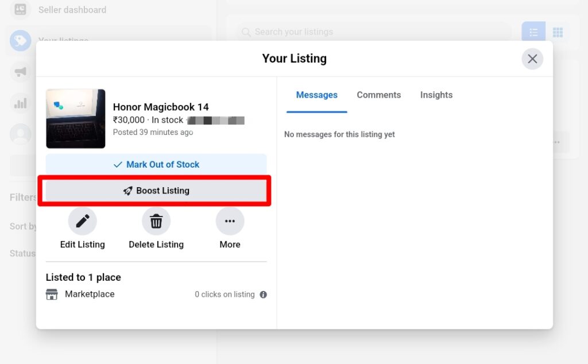Open the bar chart insights sidebar icon
The image size is (588, 364).
pyautogui.click(x=20, y=103)
